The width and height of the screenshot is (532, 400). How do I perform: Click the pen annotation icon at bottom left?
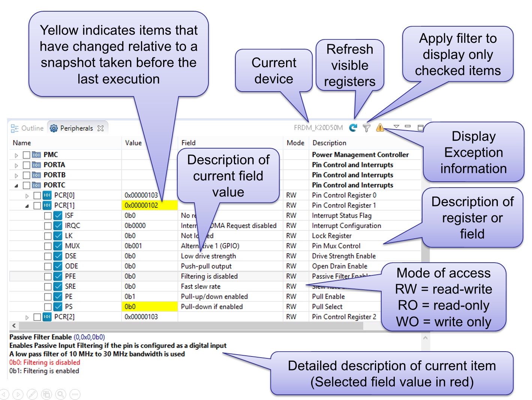[x=32, y=394]
